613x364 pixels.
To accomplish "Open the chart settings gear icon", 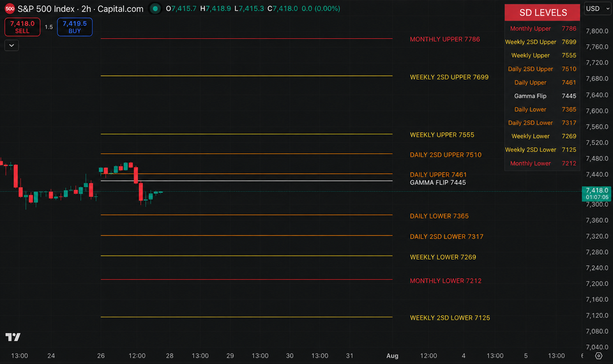I will point(598,356).
